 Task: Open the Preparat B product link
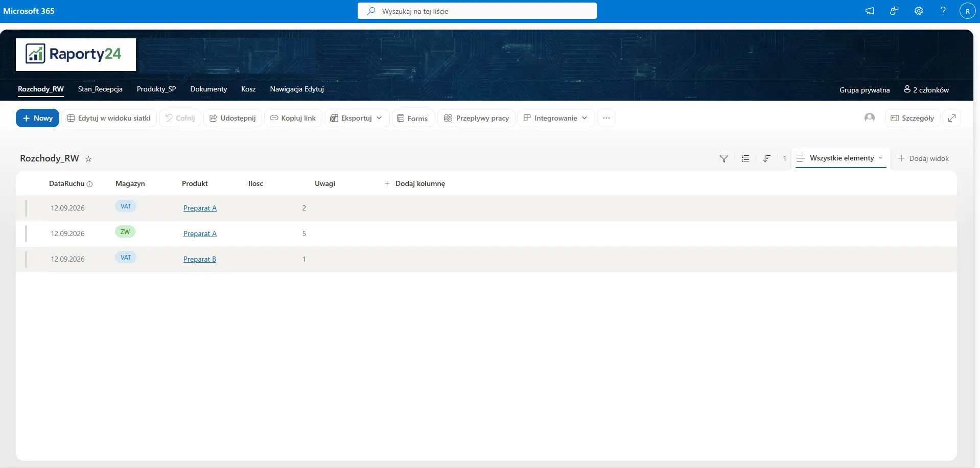(200, 259)
